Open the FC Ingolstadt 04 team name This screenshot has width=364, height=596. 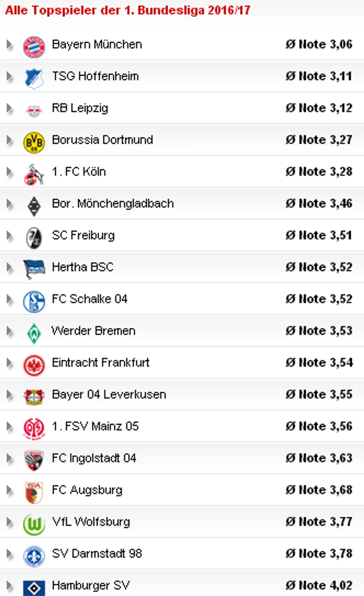pos(94,458)
